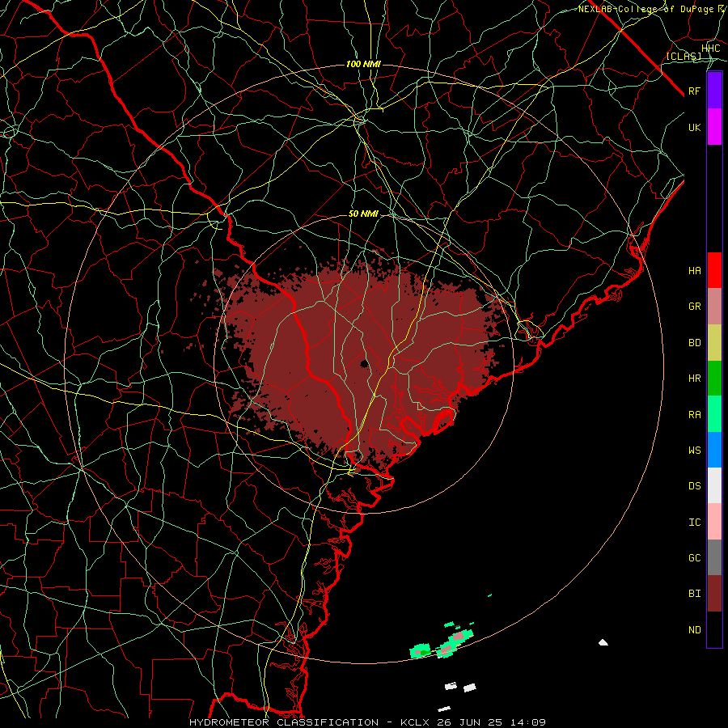Click the 100 NMI range ring label
The width and height of the screenshot is (728, 728).
pyautogui.click(x=363, y=64)
